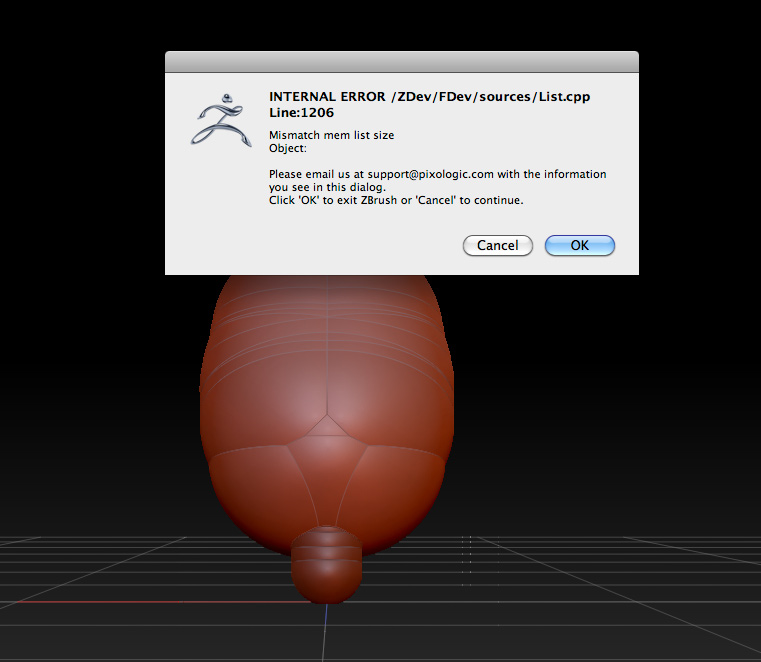This screenshot has height=662, width=761.
Task: Click OK to exit ZBrush
Action: coord(579,245)
